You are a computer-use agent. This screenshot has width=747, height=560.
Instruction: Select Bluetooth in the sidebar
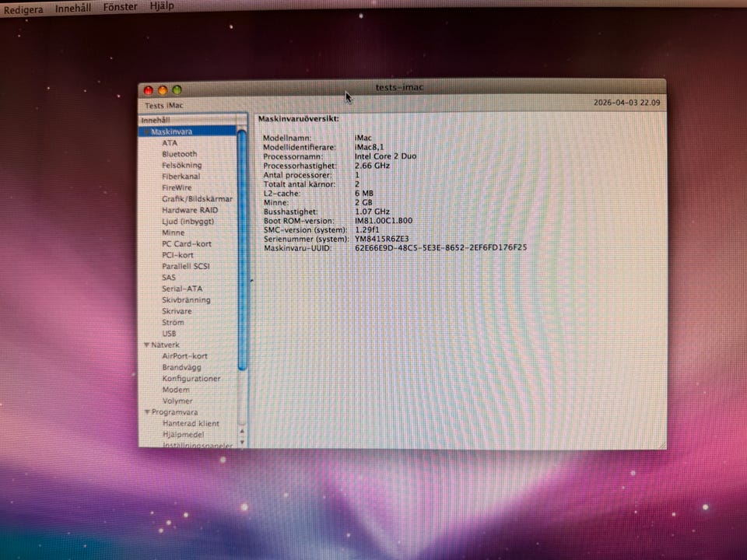coord(179,154)
